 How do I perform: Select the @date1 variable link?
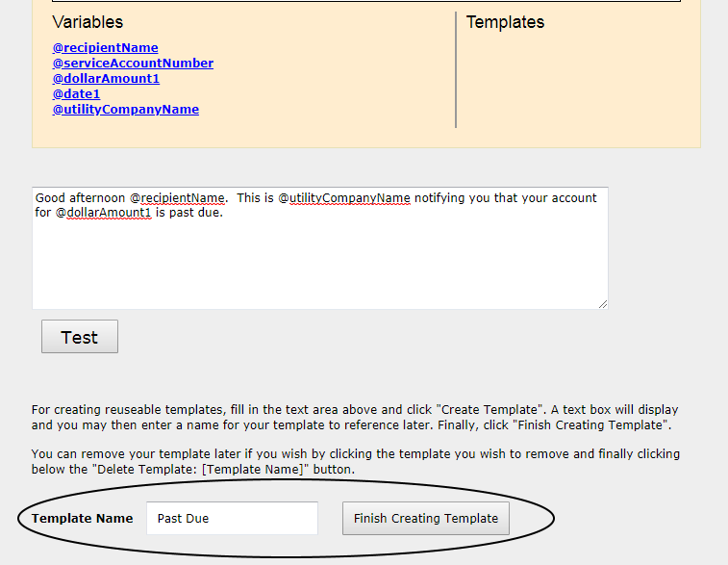click(76, 93)
